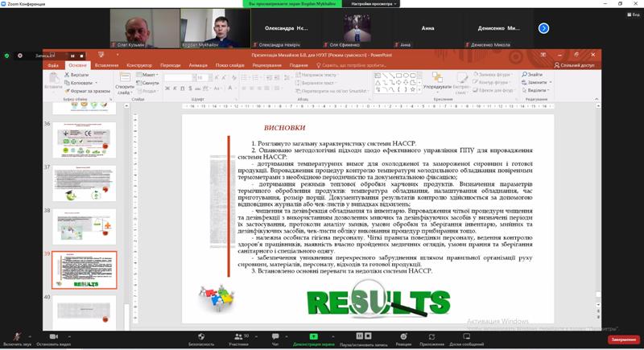Switch to the Переходи ribbon tab
Image resolution: width=644 pixels, height=350 pixels.
click(171, 65)
